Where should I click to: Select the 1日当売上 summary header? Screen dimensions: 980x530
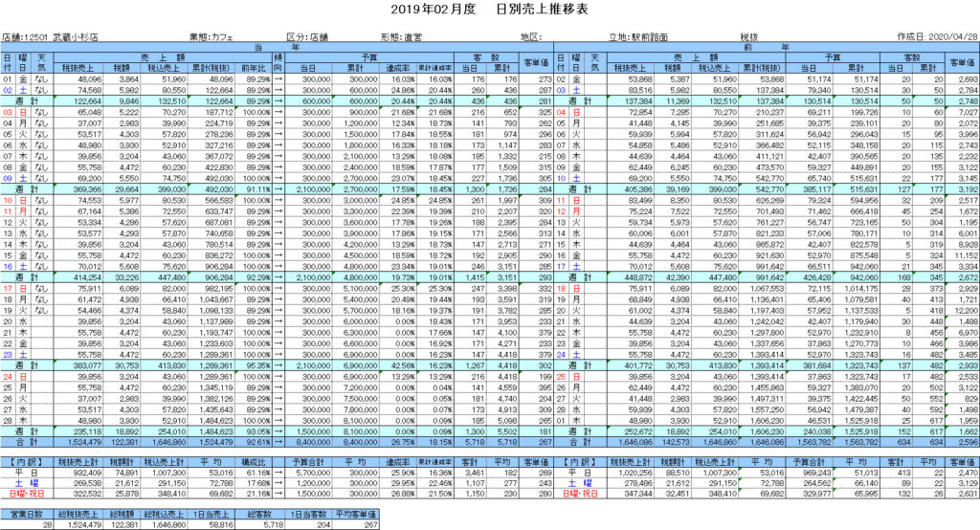tap(212, 514)
